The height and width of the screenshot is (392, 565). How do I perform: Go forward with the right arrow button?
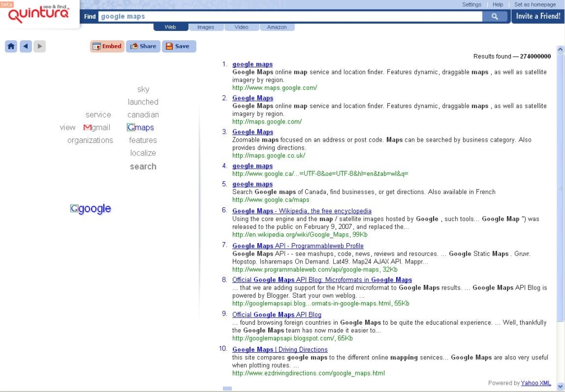coord(40,46)
